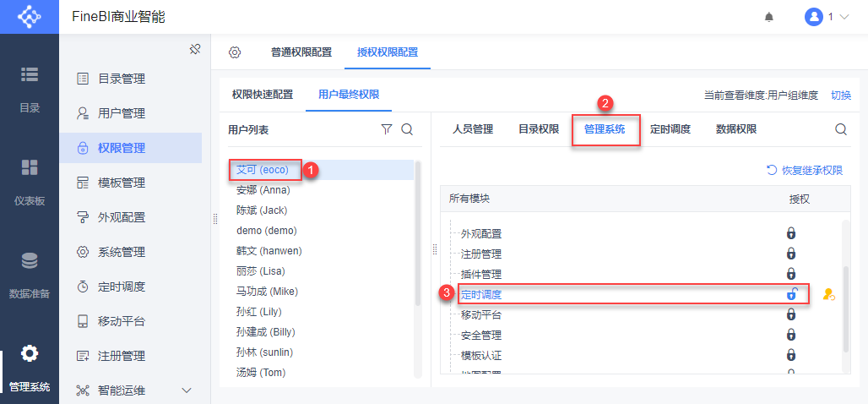Click the 切换 dimension switch link
Viewport: 868px width, 404px height.
(841, 95)
